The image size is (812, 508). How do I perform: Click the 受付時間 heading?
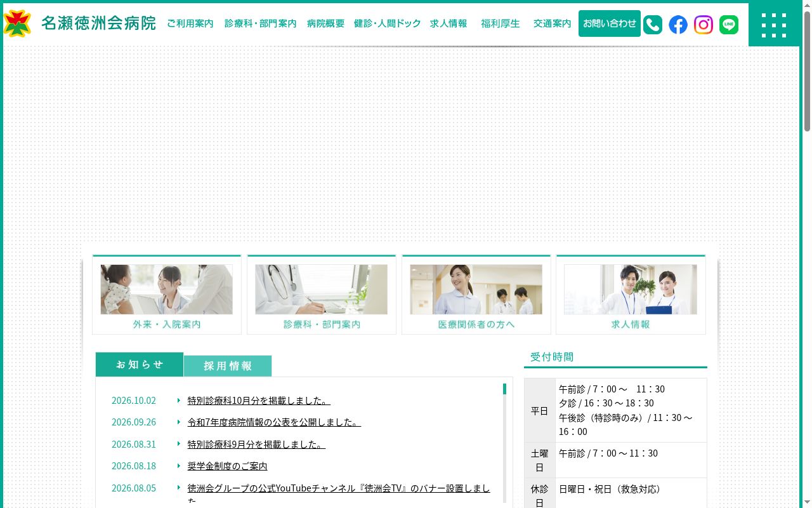coord(552,357)
